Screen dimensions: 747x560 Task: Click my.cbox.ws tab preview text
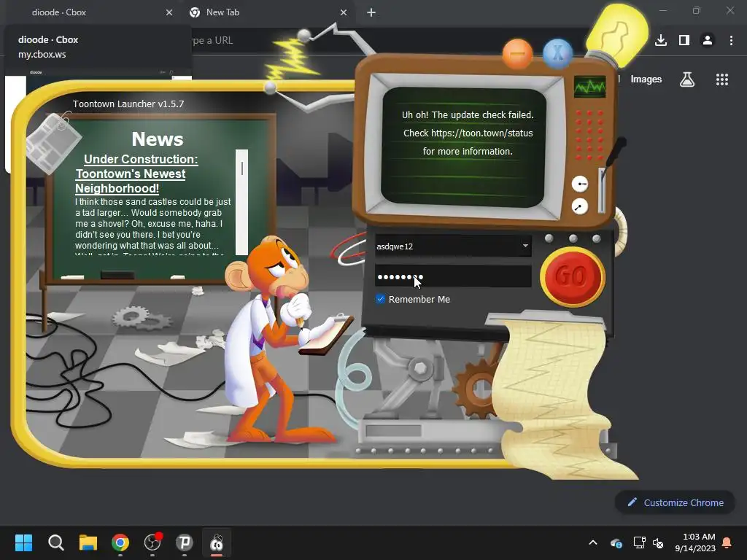click(x=42, y=54)
